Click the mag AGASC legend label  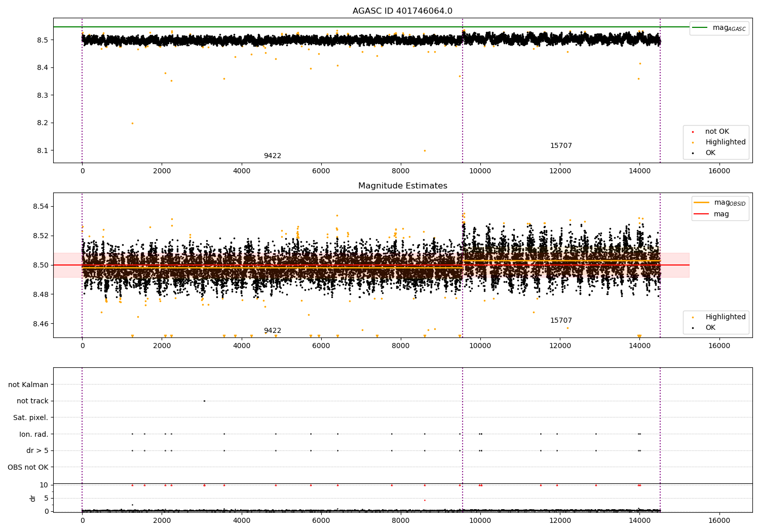pos(729,28)
